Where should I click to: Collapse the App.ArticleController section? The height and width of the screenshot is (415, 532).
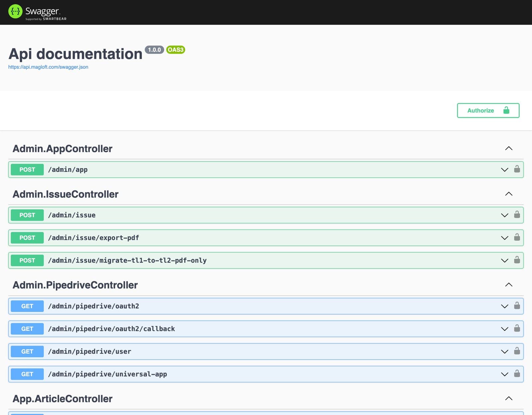509,398
